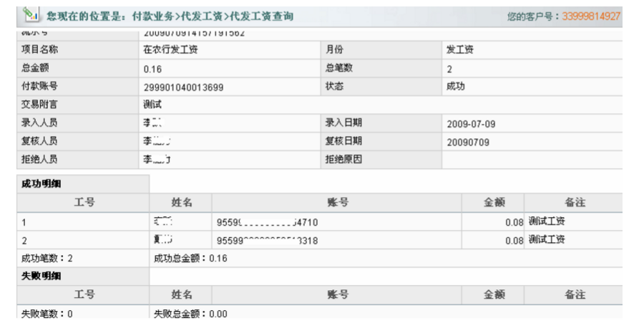Select the 成功总金额：0.16 summary text
Viewport: 644px width, 331px height.
pos(190,259)
